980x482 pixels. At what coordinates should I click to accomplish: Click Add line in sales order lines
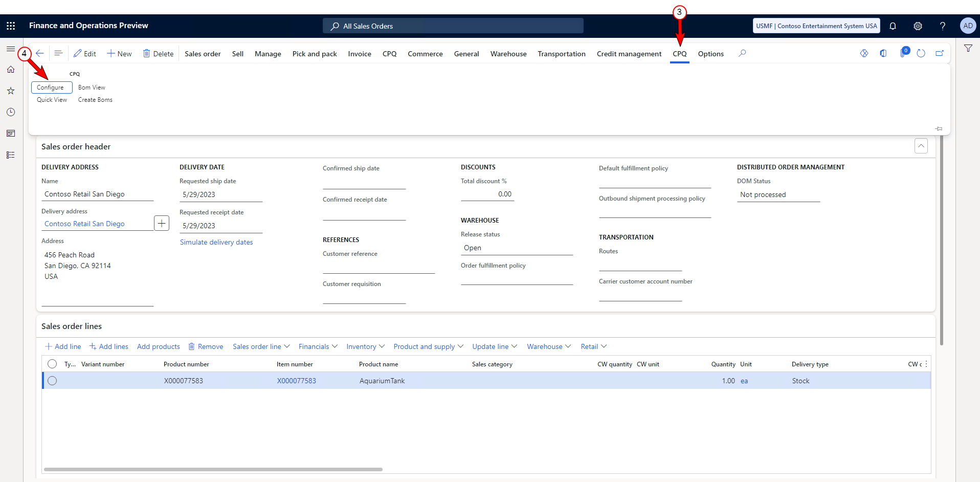tap(63, 346)
